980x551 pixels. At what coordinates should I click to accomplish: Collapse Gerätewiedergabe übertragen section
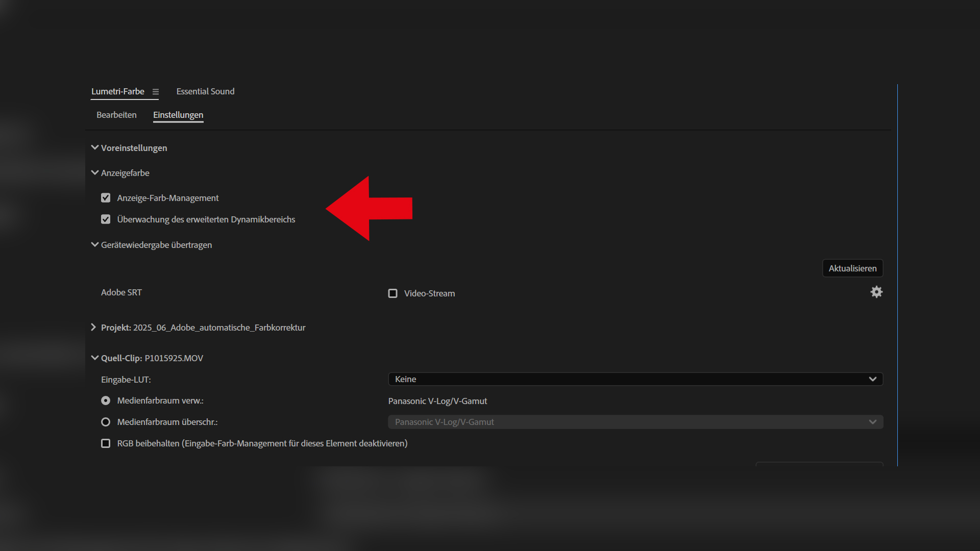(x=95, y=244)
